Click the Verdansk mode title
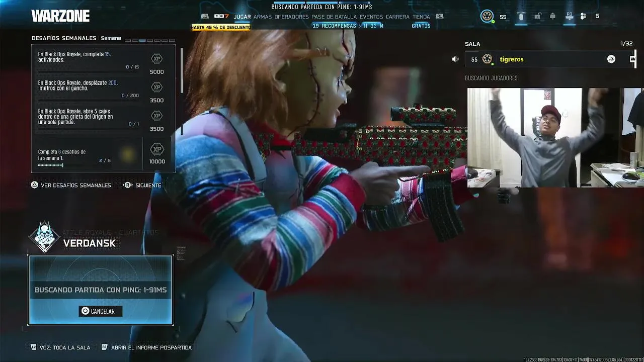Image resolution: width=644 pixels, height=362 pixels. [x=90, y=243]
